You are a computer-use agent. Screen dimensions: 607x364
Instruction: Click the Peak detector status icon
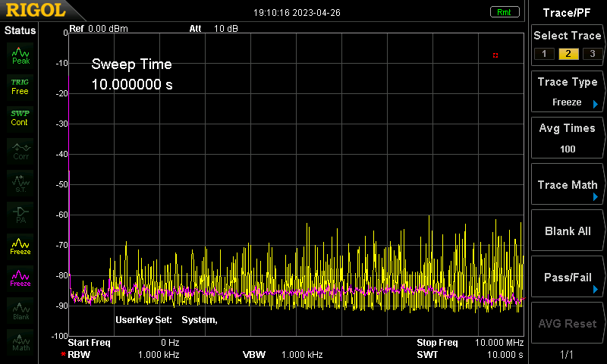point(20,55)
